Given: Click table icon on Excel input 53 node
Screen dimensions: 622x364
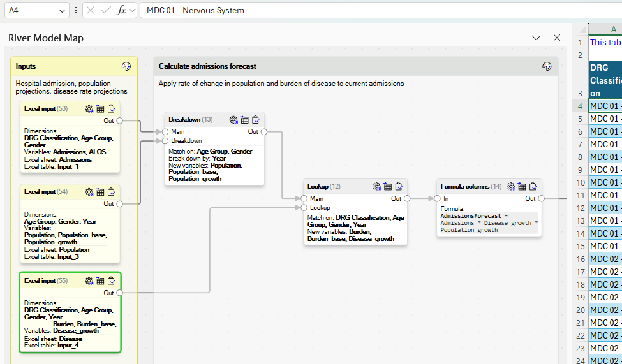Looking at the screenshot, I should coord(100,108).
